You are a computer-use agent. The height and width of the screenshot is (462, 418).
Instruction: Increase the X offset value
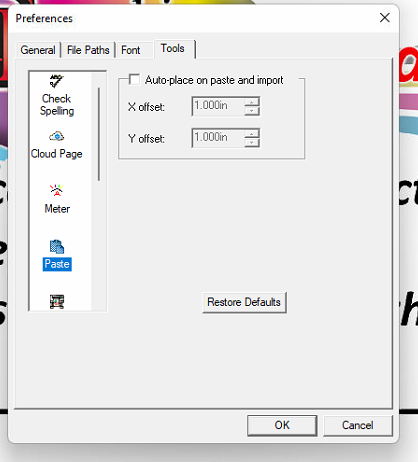tap(252, 102)
